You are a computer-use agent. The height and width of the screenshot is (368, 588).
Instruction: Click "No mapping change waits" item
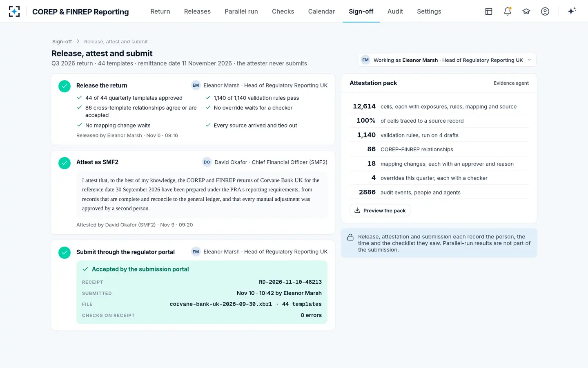click(118, 126)
